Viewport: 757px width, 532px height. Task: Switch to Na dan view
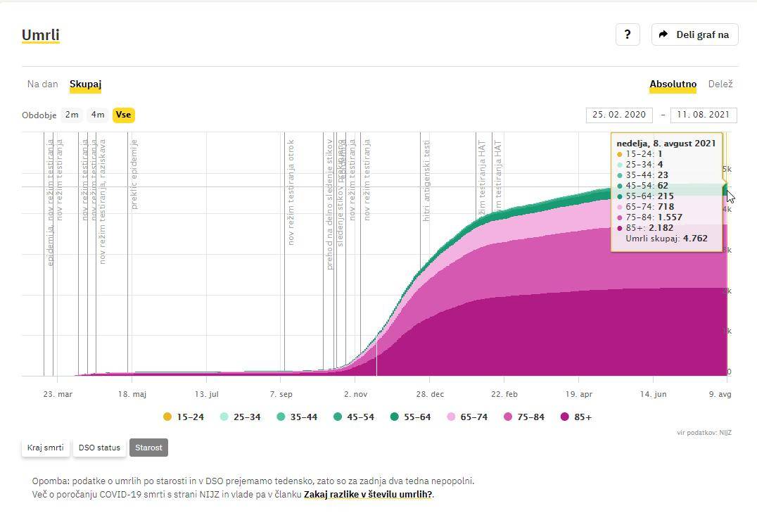pos(42,84)
